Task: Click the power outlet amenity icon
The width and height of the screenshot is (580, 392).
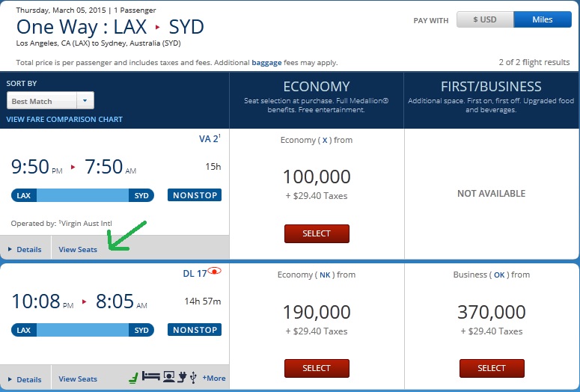Action: (x=183, y=378)
